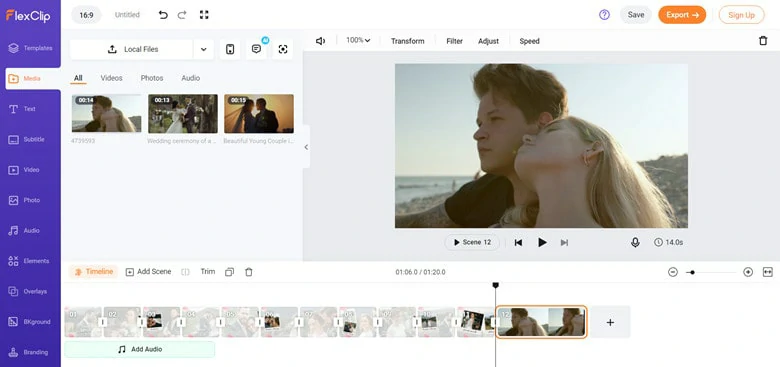This screenshot has height=367, width=780.
Task: Switch to the All media tab
Action: click(78, 78)
